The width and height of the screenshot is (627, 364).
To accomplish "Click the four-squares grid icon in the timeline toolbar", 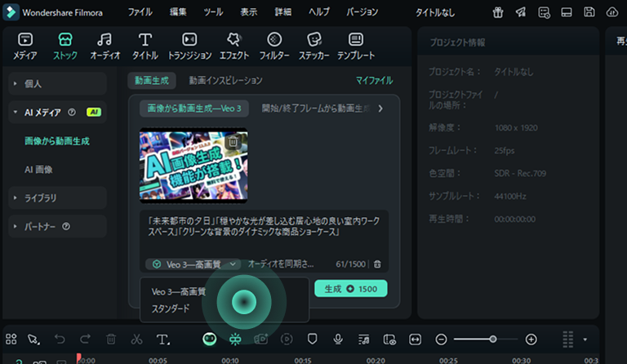I will click(11, 340).
